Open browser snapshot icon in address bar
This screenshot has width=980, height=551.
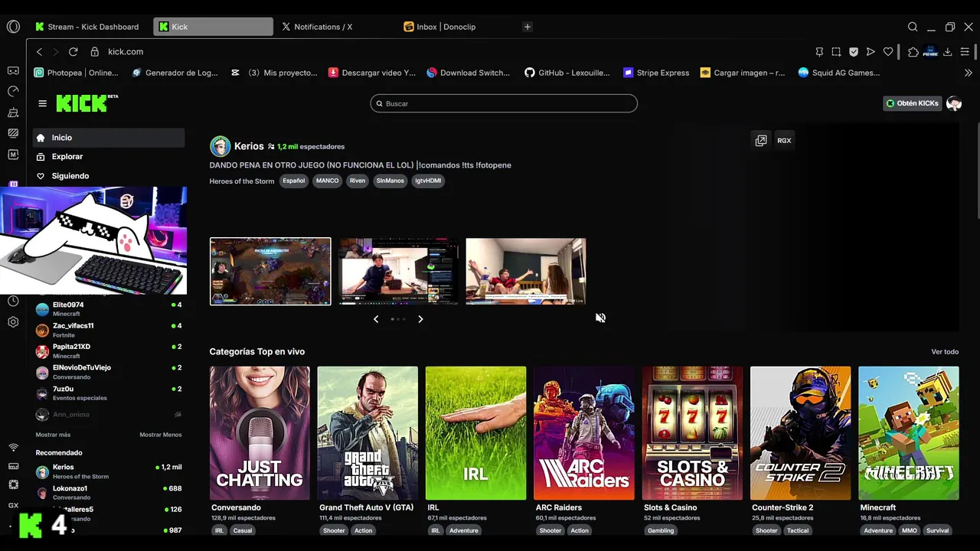(x=836, y=51)
